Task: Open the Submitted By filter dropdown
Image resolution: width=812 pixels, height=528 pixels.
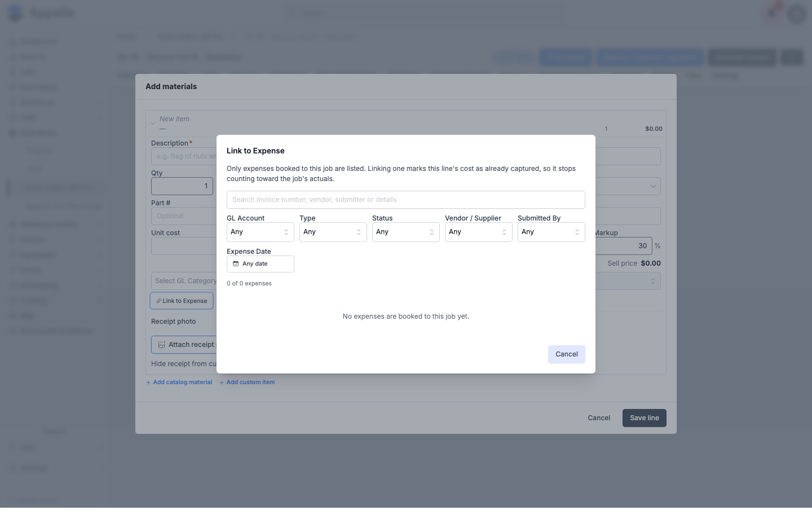Action: coord(551,232)
